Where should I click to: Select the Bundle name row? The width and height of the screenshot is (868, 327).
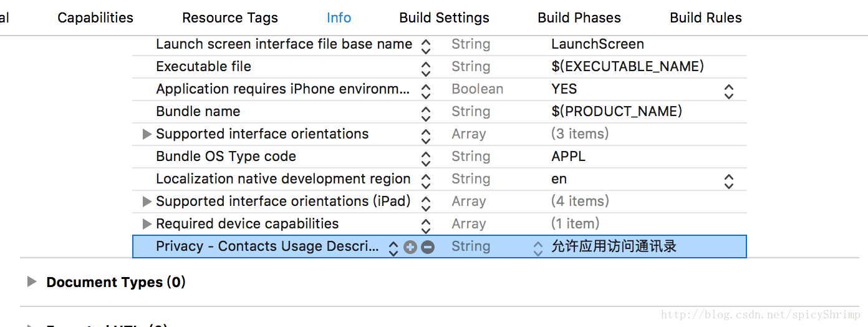pos(198,112)
